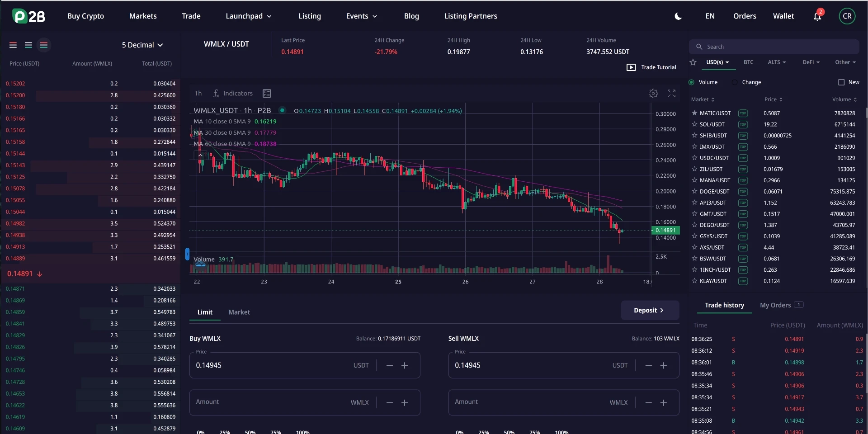Open the USD(s) market filter dropdown
This screenshot has height=434, width=868.
click(717, 62)
